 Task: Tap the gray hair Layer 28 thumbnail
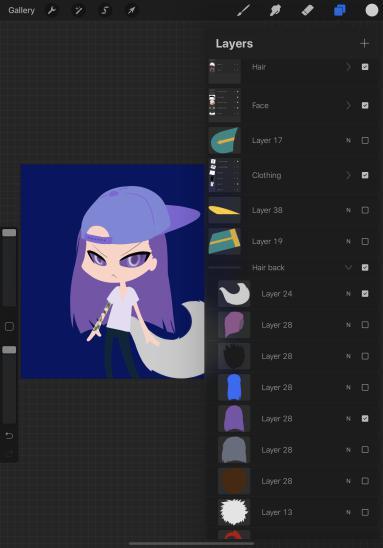click(x=234, y=450)
